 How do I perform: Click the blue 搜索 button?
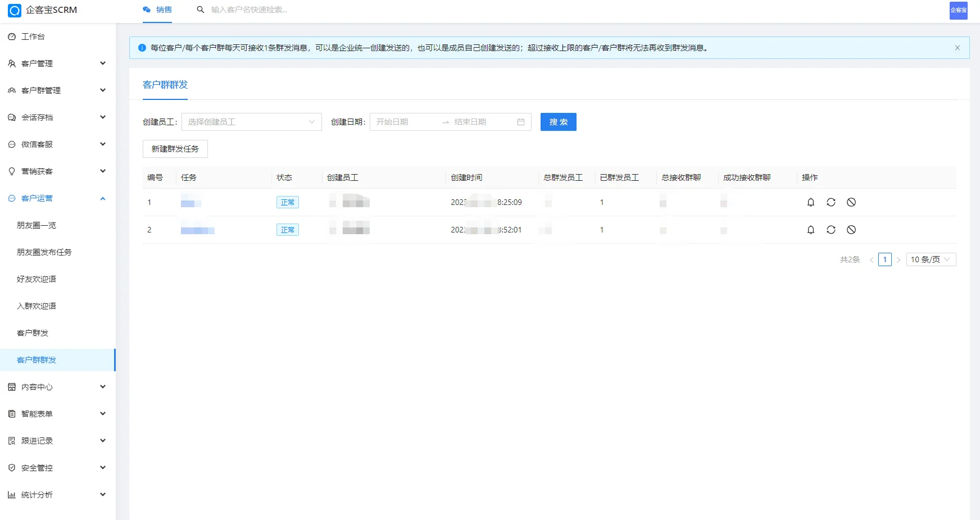(x=559, y=122)
